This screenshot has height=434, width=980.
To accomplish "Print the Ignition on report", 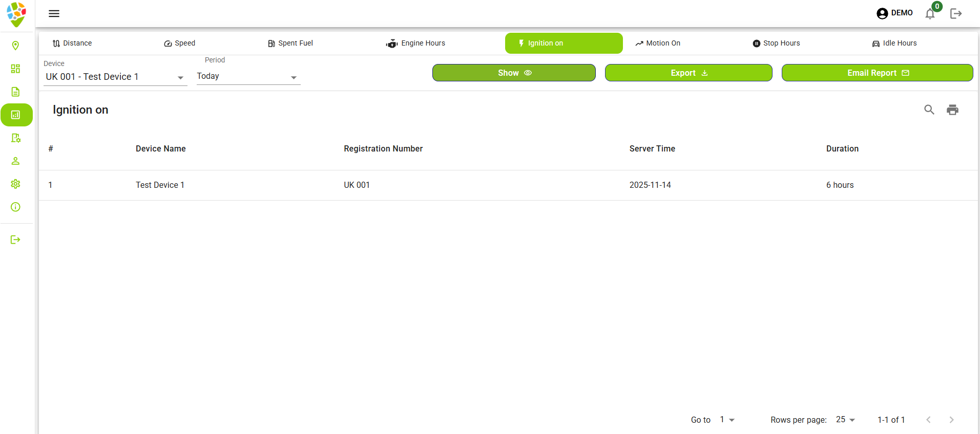I will [952, 110].
